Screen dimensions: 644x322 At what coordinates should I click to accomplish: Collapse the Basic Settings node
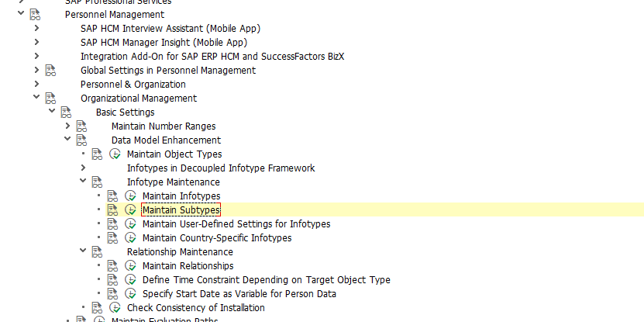(x=52, y=111)
